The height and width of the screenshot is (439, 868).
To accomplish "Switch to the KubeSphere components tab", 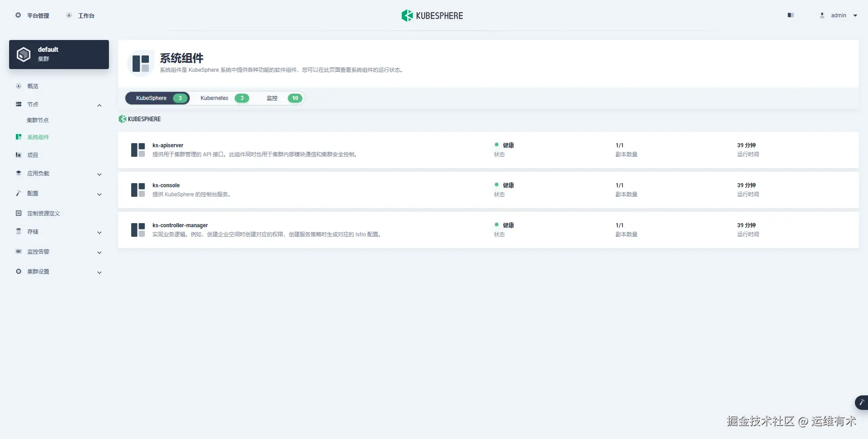I will [158, 98].
